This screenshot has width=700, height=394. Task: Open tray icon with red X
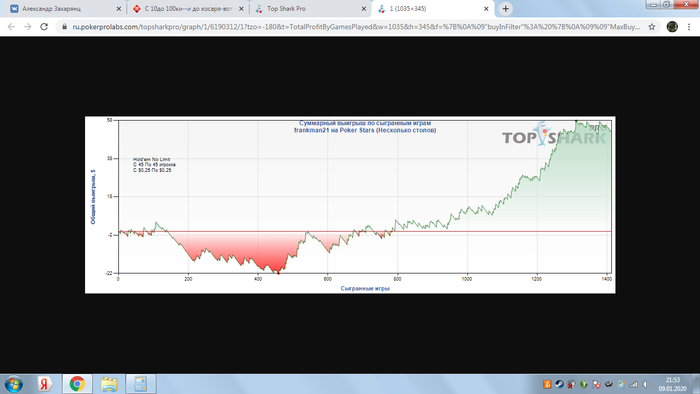pos(571,384)
